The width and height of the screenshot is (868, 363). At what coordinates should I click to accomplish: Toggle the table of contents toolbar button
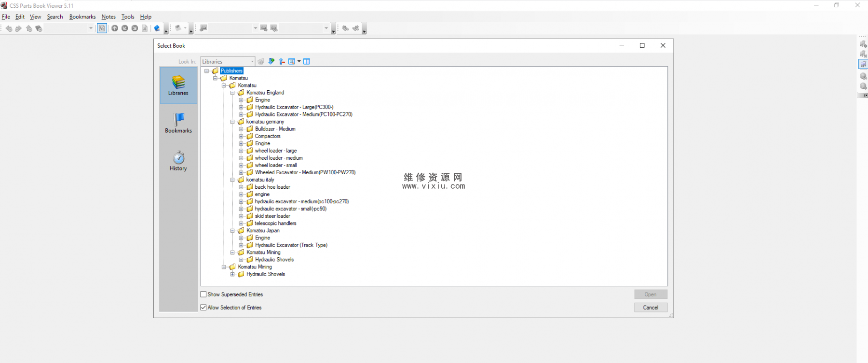(x=102, y=28)
